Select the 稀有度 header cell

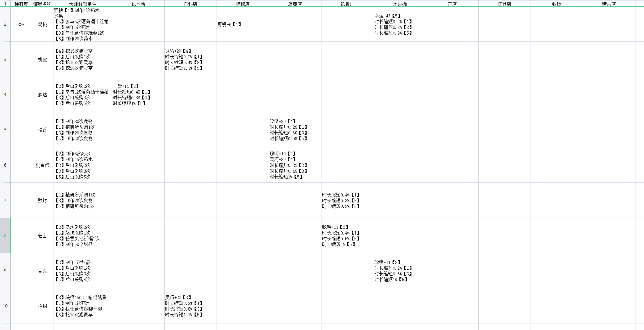(21, 4)
